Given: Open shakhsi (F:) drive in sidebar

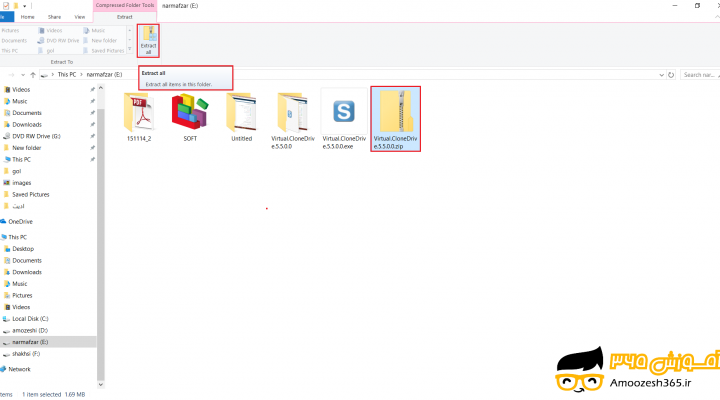Looking at the screenshot, I should tap(26, 354).
